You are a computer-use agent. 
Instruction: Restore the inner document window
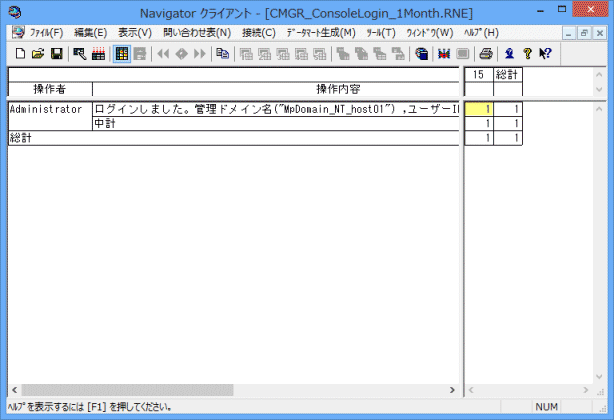point(584,33)
